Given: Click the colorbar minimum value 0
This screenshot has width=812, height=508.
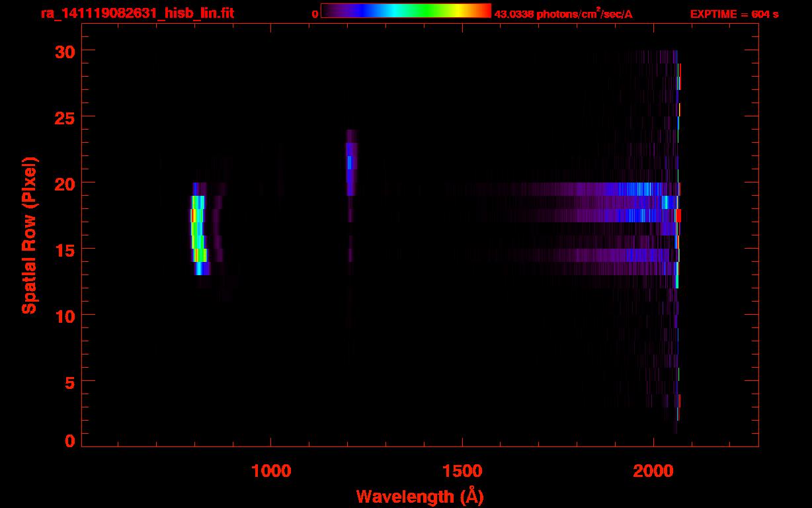Looking at the screenshot, I should tap(315, 14).
